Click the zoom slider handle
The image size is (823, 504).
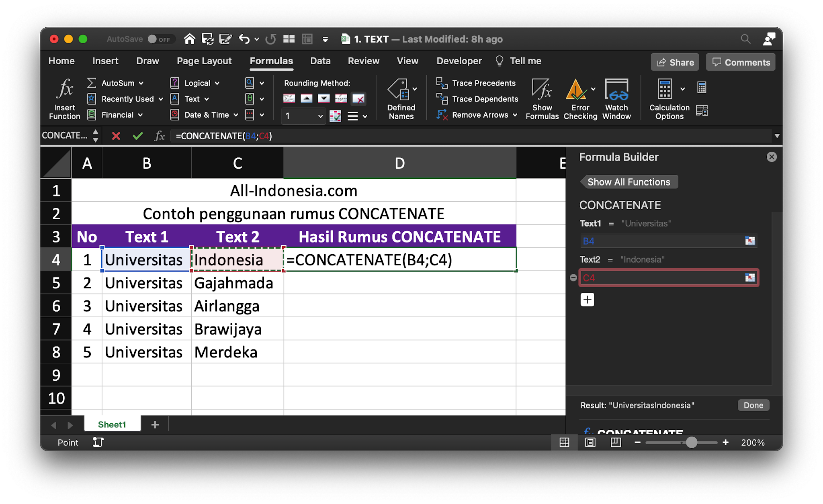click(x=691, y=443)
